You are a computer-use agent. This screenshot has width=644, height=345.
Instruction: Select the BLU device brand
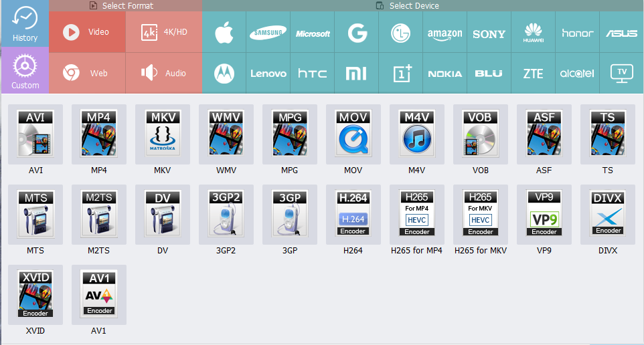tap(489, 73)
